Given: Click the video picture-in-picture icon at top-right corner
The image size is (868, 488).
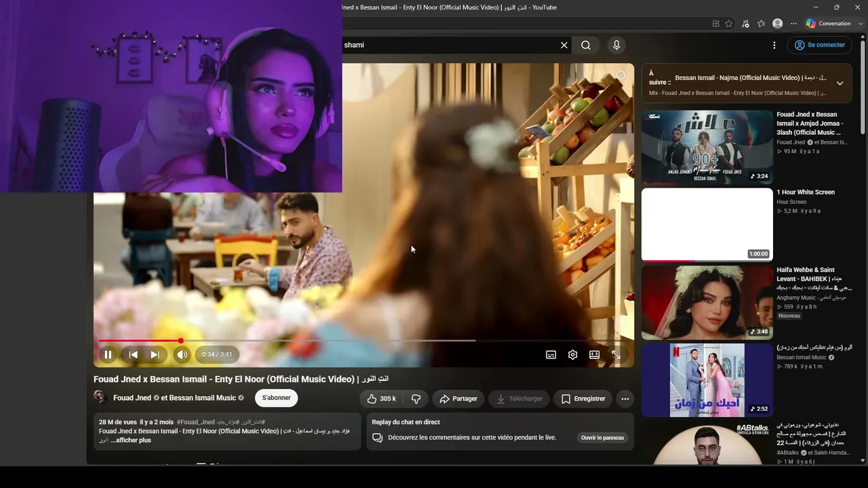Looking at the screenshot, I should pyautogui.click(x=620, y=76).
